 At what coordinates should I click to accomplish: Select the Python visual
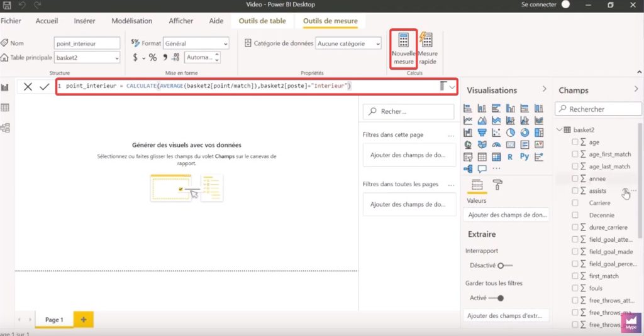525,157
